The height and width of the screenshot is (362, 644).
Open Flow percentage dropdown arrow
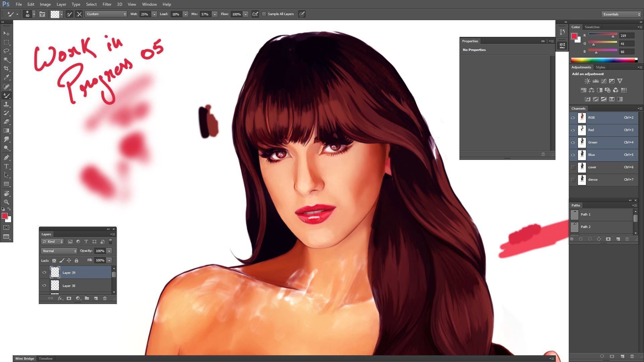[x=246, y=14]
